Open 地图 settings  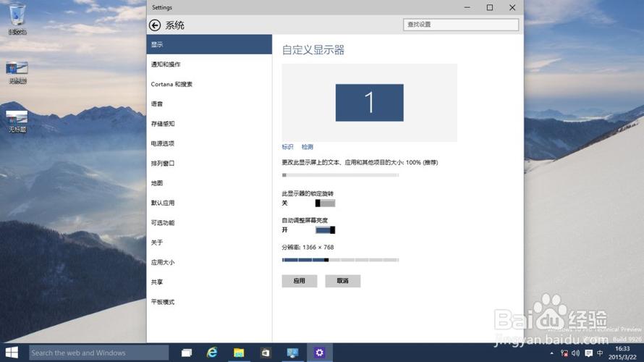(x=209, y=183)
